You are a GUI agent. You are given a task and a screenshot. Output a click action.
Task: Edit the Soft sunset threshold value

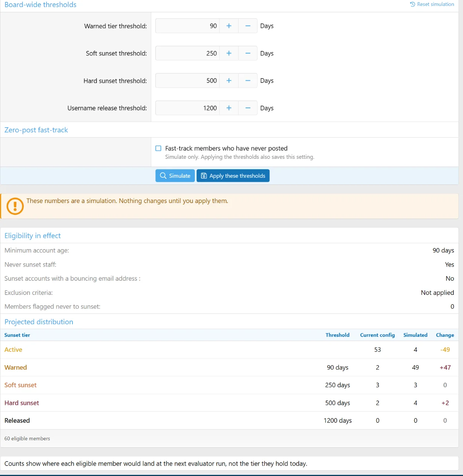188,53
